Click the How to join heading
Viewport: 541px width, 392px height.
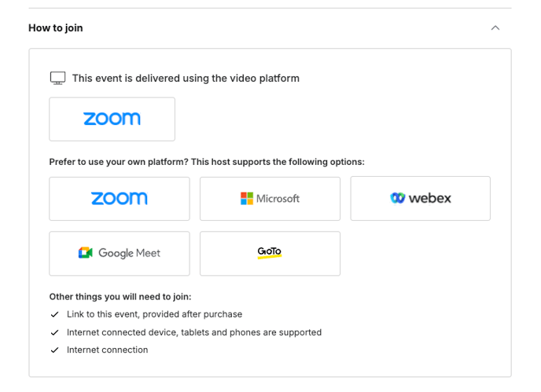(56, 28)
